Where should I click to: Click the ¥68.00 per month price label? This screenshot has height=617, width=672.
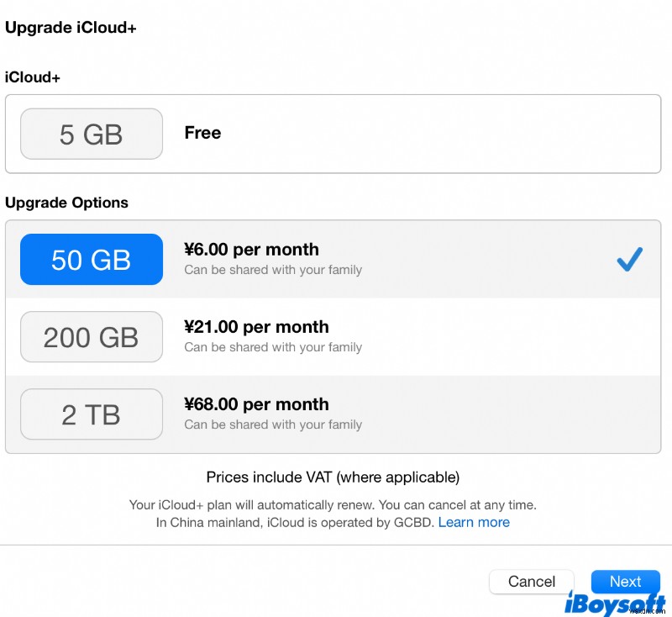click(256, 404)
